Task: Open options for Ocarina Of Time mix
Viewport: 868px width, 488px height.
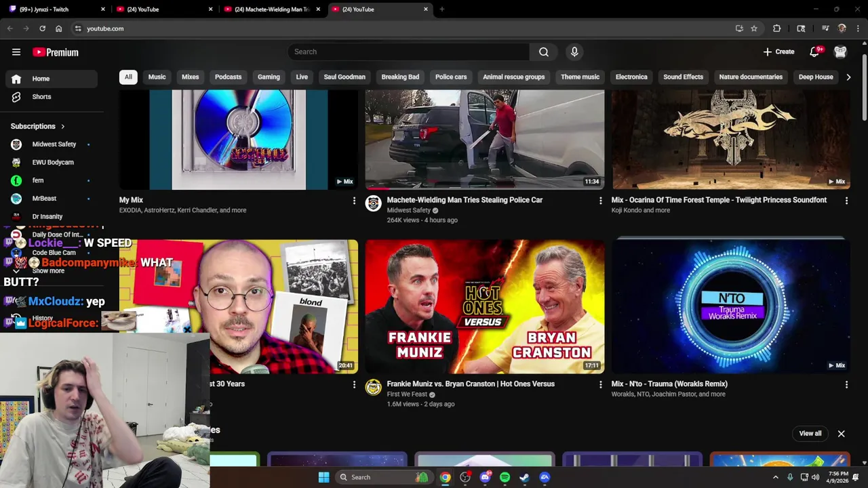Action: click(846, 201)
